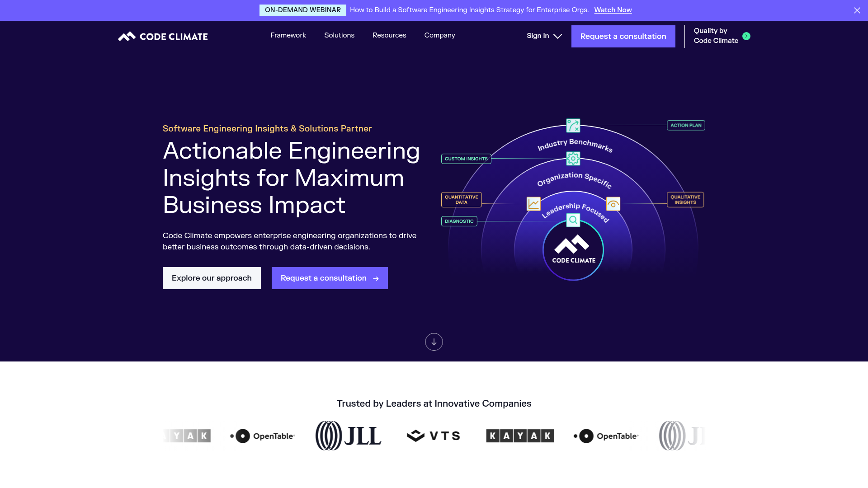Click the JLL company logo
This screenshot has height=488, width=868.
[x=348, y=435]
